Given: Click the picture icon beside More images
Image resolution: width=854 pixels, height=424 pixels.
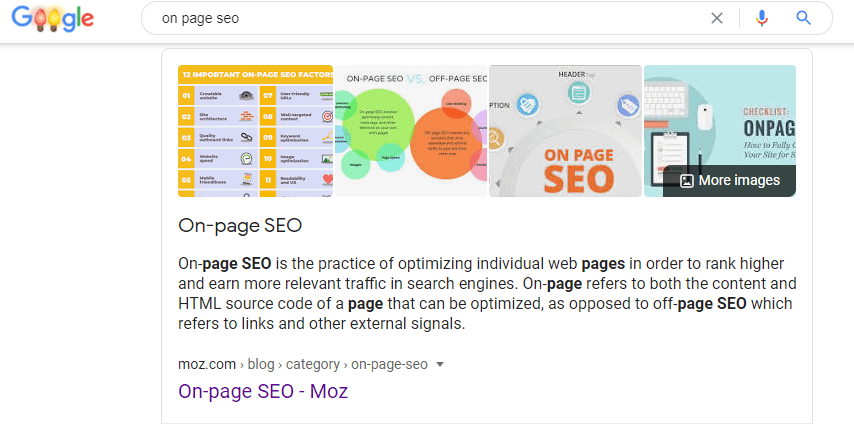Looking at the screenshot, I should click(x=687, y=181).
